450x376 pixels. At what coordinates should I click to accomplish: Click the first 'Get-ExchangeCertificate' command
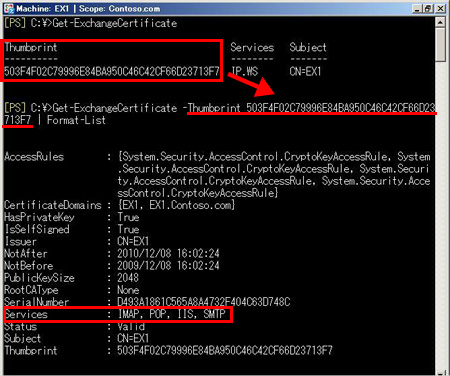click(115, 23)
